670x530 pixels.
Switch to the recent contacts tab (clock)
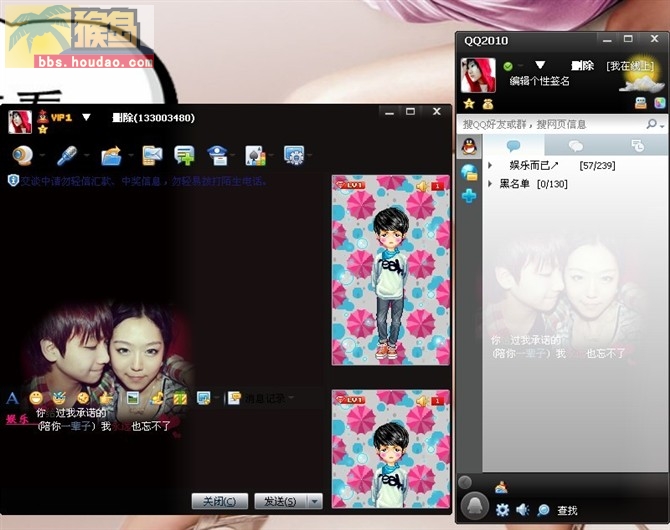(x=638, y=146)
